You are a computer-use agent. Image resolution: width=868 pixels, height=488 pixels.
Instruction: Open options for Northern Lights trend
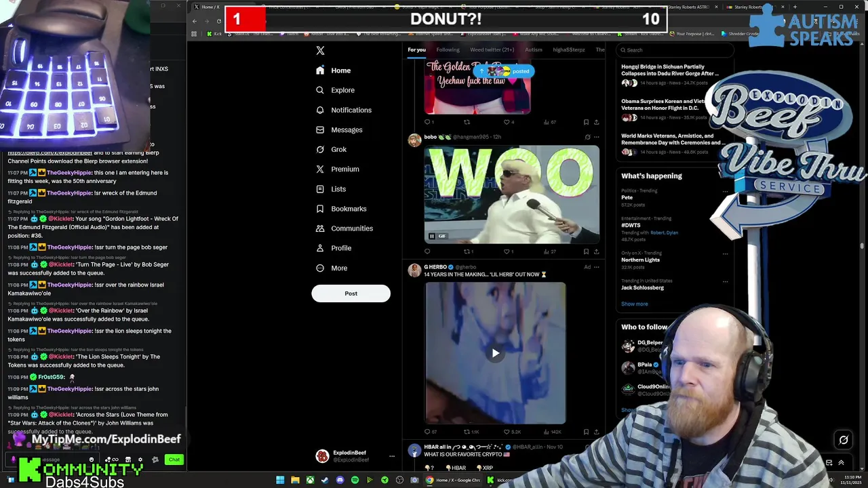(725, 253)
